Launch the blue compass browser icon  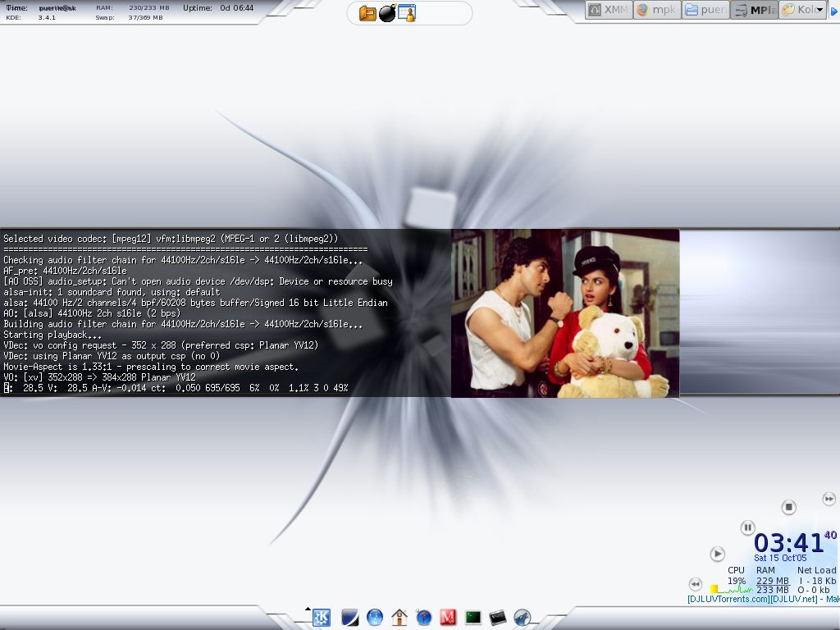click(x=424, y=618)
